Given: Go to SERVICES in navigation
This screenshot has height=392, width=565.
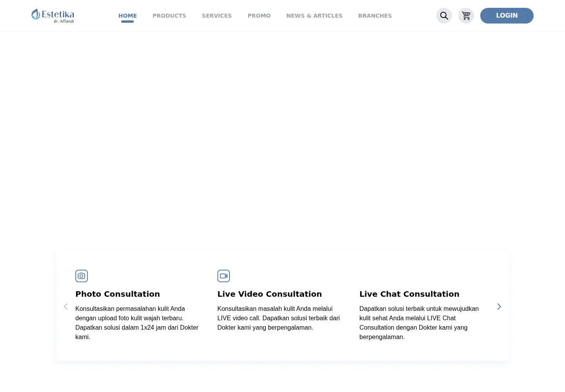Looking at the screenshot, I should 217,16.
